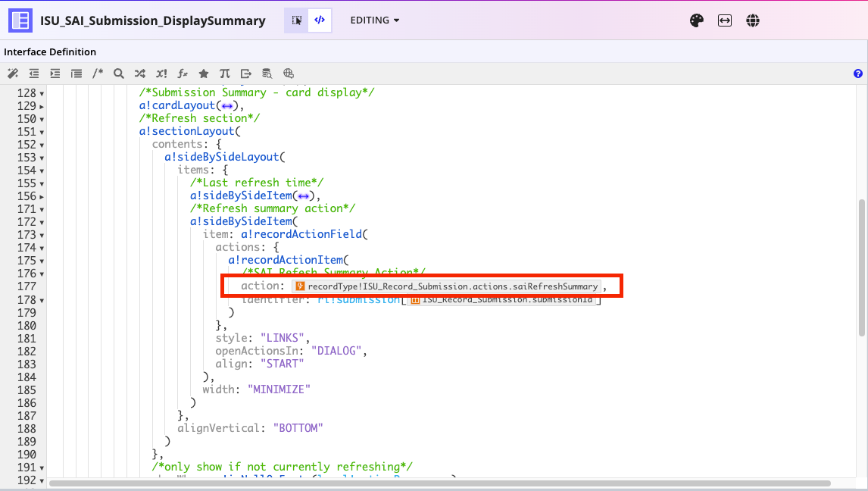The height and width of the screenshot is (491, 868).
Task: Click the globe toolbar icon in editor
Action: (289, 73)
